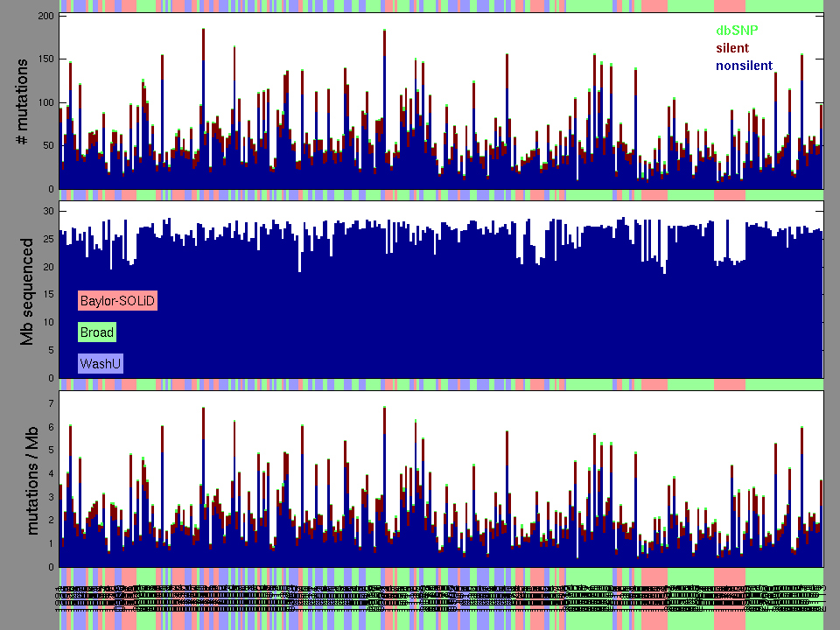Viewport: 840px width, 630px height.
Task: Click the 200 tick on the # mutations axis
Action: pyautogui.click(x=44, y=17)
